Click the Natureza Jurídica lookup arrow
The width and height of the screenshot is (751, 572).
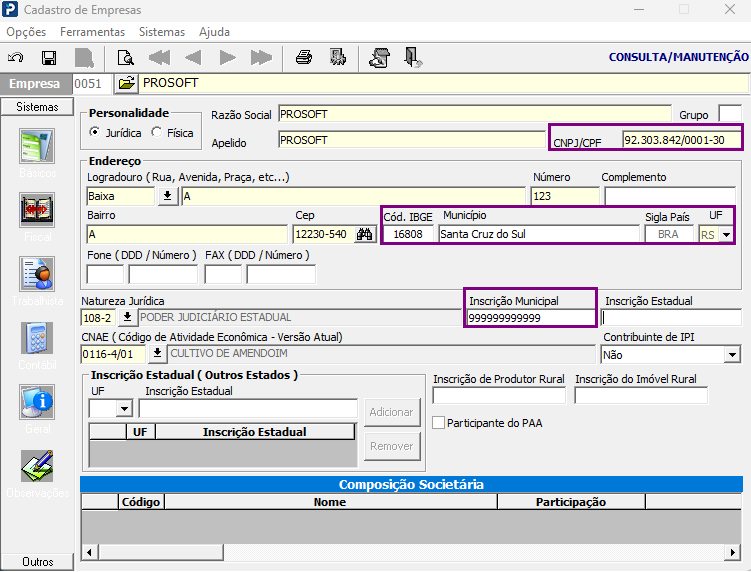pyautogui.click(x=127, y=317)
